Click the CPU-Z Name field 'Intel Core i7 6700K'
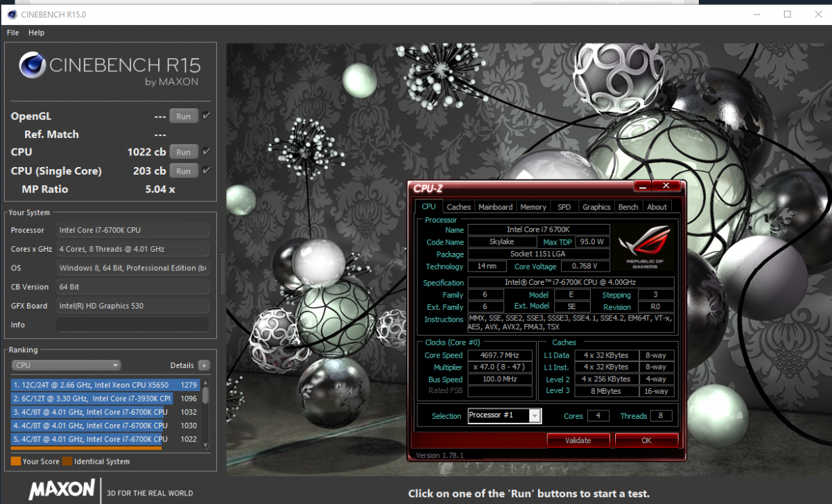 539,229
